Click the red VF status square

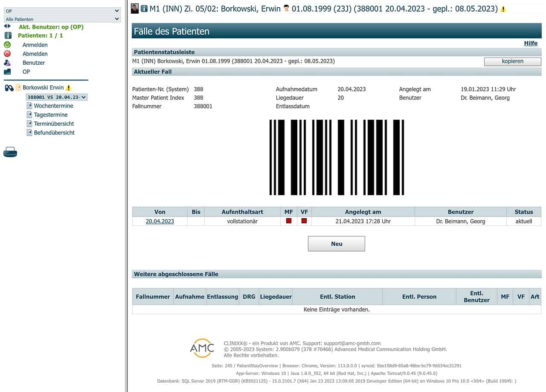coord(304,221)
